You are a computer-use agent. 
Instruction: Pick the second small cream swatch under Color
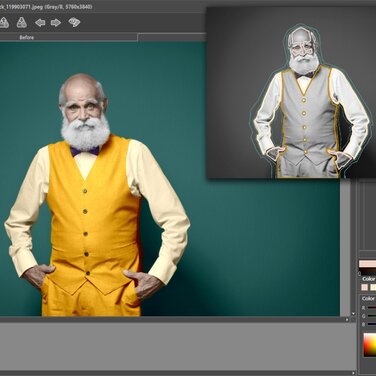[373, 287]
